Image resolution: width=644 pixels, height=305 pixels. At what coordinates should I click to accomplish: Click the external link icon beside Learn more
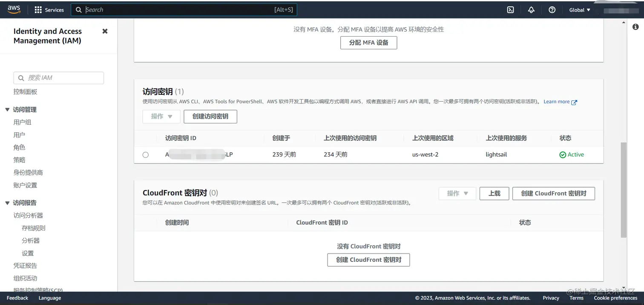(x=574, y=102)
